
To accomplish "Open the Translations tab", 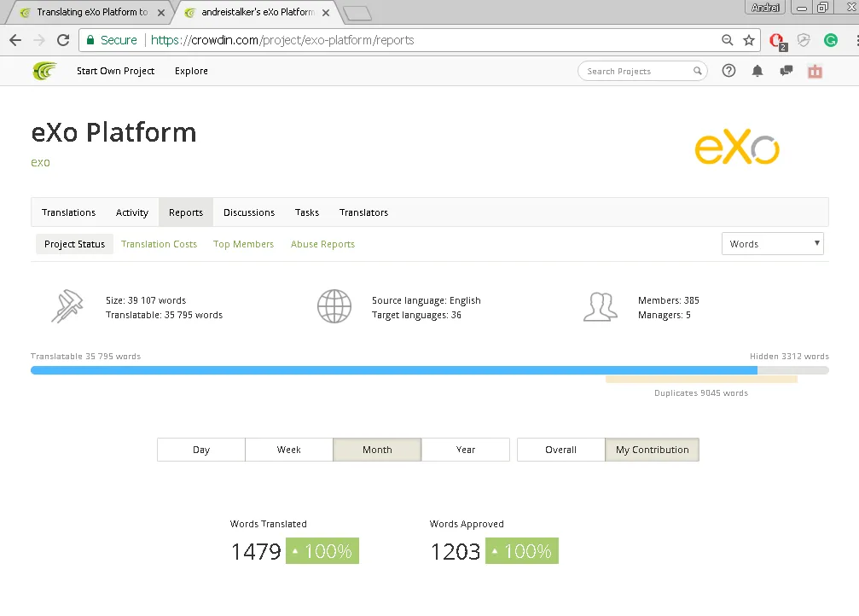I will click(x=68, y=212).
